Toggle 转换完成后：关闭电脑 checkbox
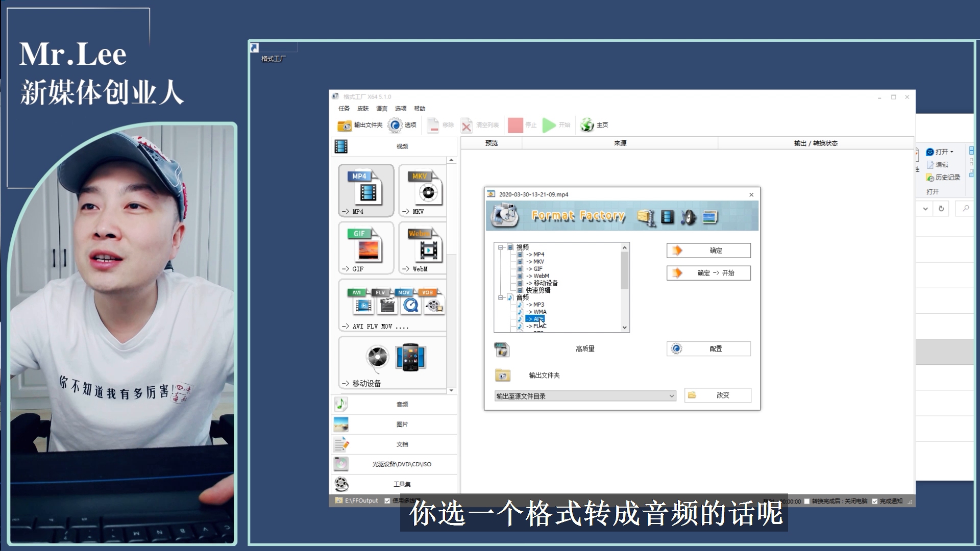The height and width of the screenshot is (551, 980). pyautogui.click(x=807, y=502)
